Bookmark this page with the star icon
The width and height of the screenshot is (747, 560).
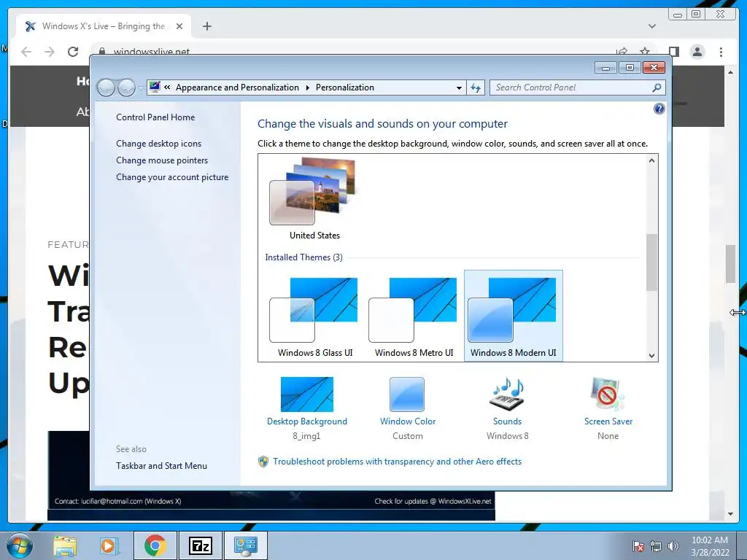[x=645, y=52]
